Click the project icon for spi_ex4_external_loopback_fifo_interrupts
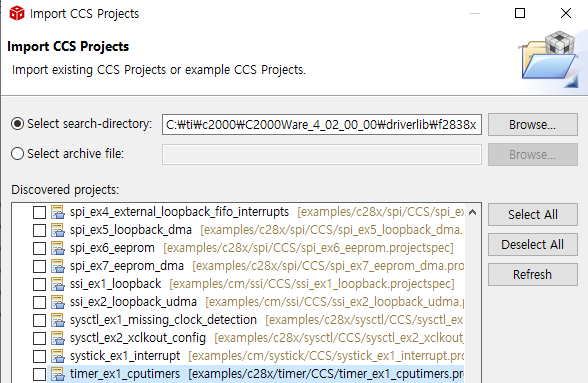Image resolution: width=588 pixels, height=383 pixels. [x=58, y=212]
